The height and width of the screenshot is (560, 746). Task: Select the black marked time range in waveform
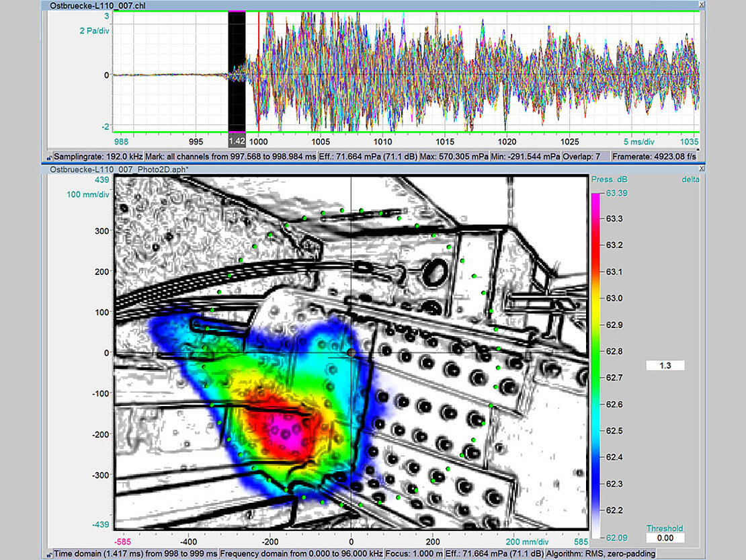(x=237, y=73)
